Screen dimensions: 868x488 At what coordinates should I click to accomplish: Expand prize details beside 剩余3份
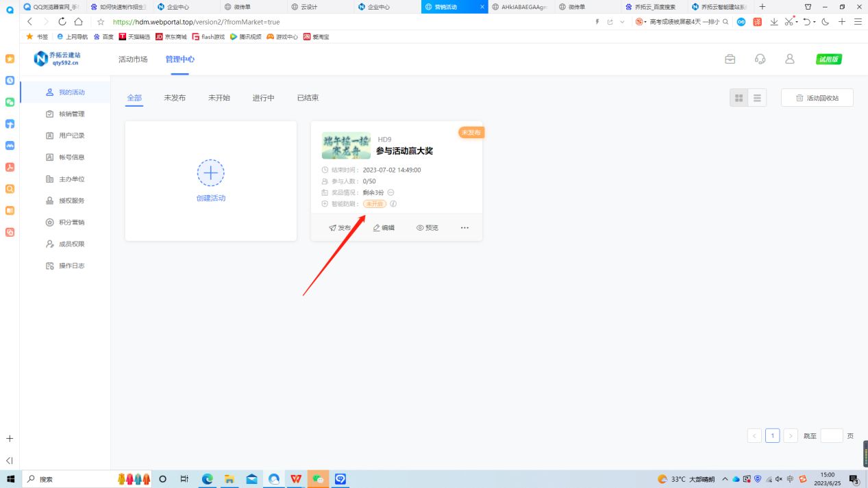(390, 192)
